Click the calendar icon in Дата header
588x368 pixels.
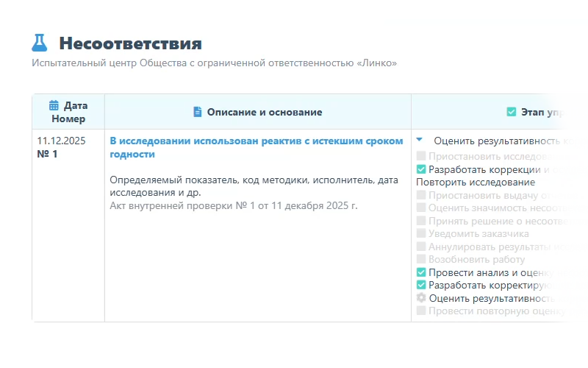pyautogui.click(x=54, y=105)
